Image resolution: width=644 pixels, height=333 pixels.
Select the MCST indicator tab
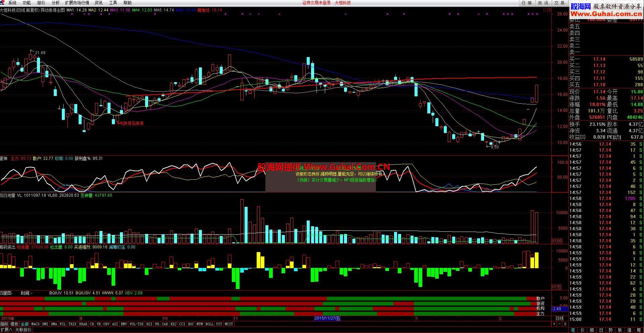pyautogui.click(x=229, y=324)
